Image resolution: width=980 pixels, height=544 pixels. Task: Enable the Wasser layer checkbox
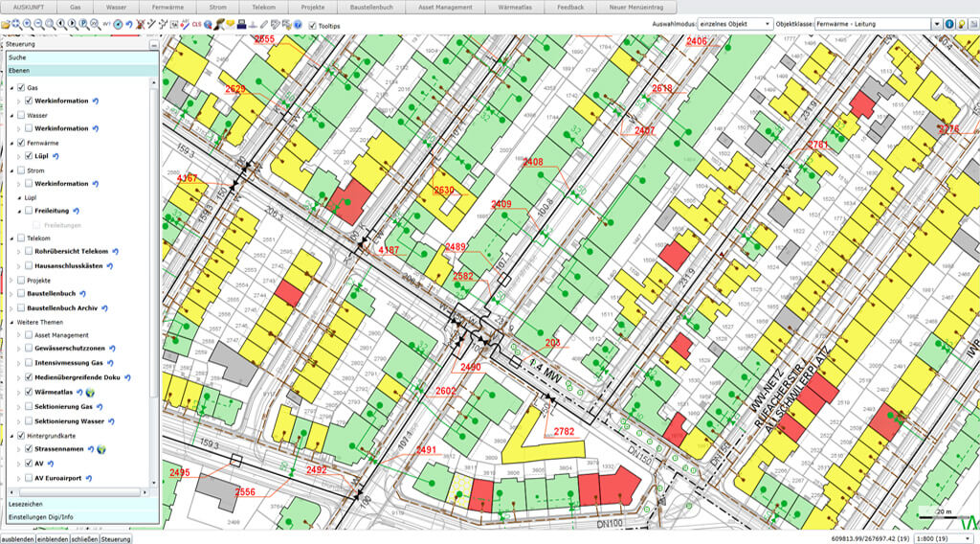pos(20,115)
